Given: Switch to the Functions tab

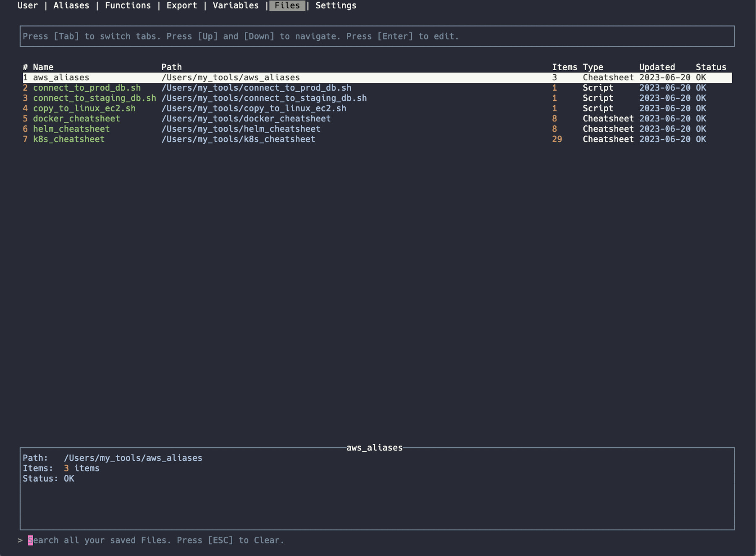Looking at the screenshot, I should point(128,5).
